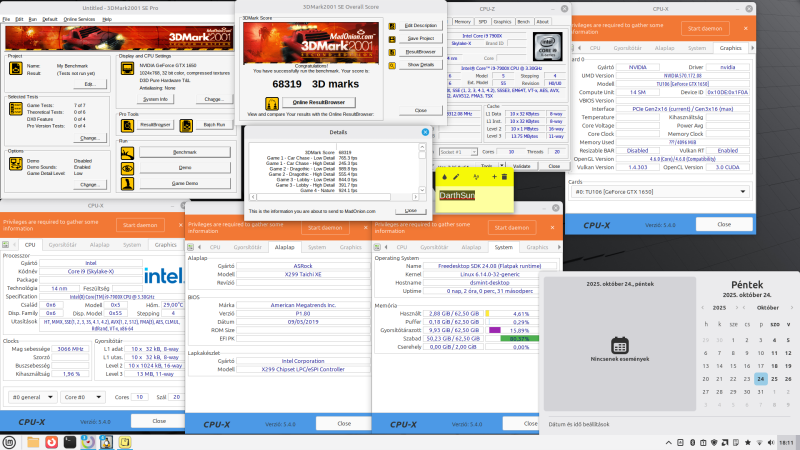Click the network tray icon
This screenshot has width=800, height=450.
pos(759,442)
